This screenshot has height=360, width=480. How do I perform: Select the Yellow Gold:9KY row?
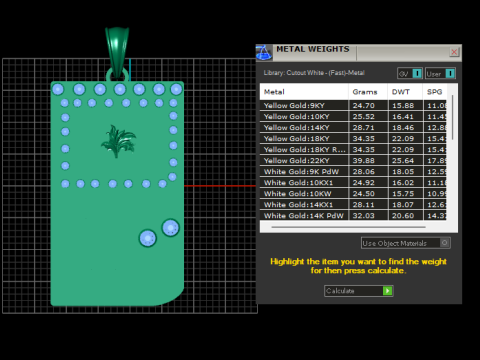[x=353, y=106]
